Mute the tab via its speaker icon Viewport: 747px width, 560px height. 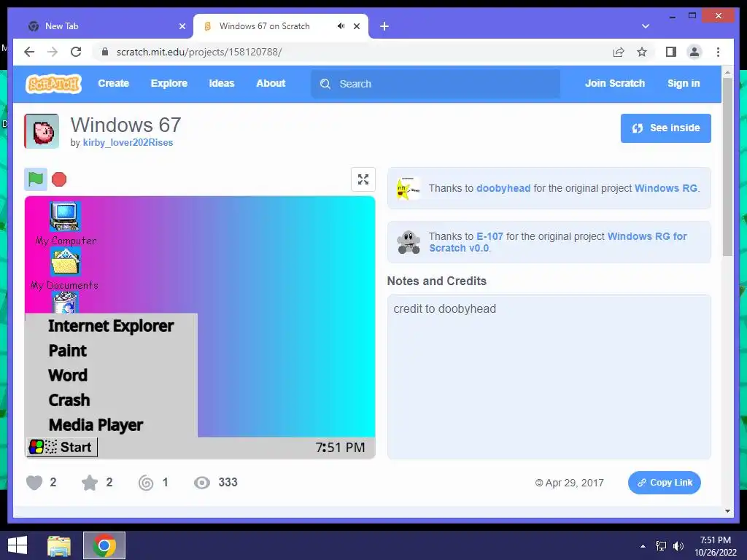tap(341, 26)
